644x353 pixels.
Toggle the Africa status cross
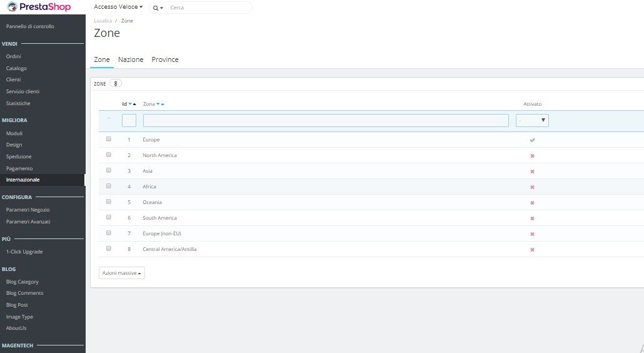tap(532, 187)
